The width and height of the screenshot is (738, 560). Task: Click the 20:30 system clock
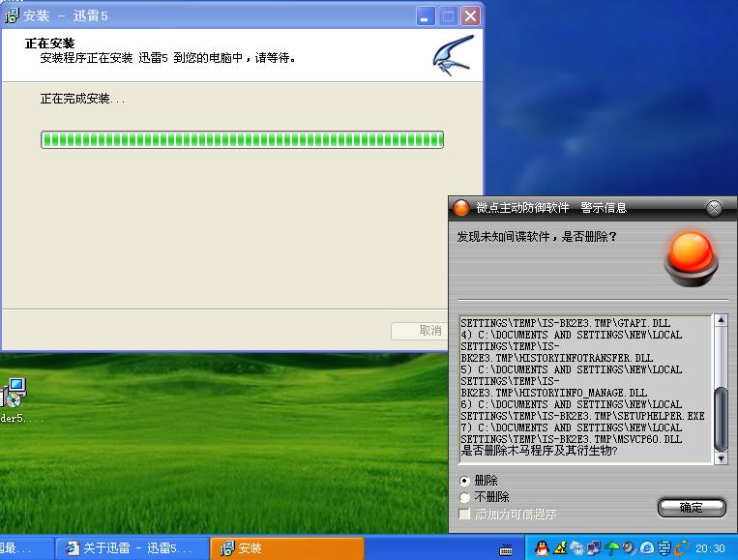pyautogui.click(x=710, y=548)
